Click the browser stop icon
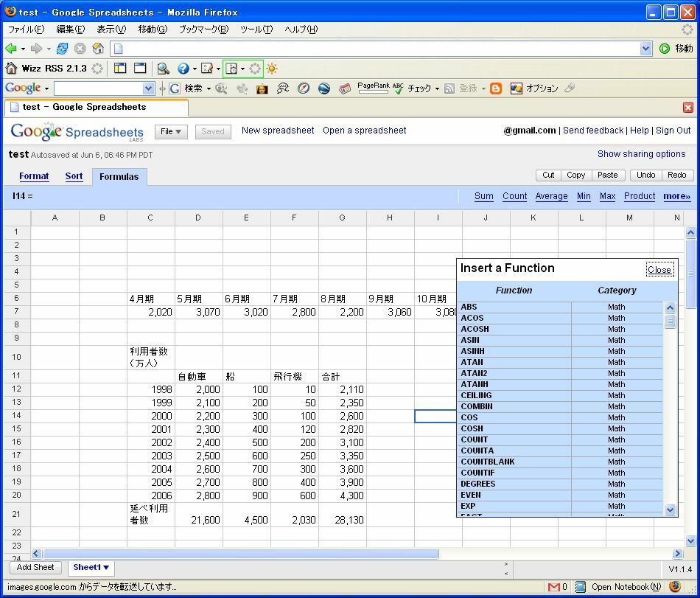The height and width of the screenshot is (598, 700). (x=80, y=48)
